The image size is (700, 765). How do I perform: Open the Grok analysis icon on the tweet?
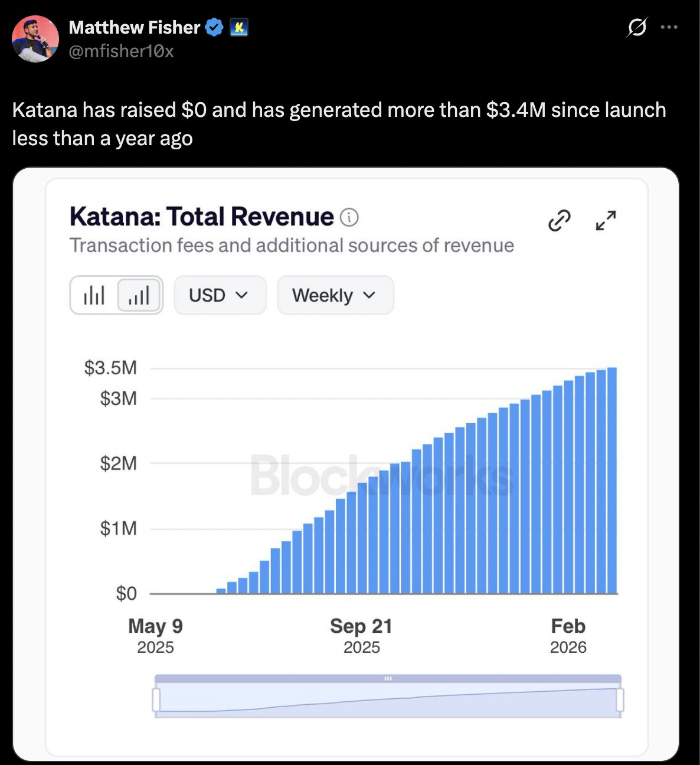pyautogui.click(x=637, y=27)
